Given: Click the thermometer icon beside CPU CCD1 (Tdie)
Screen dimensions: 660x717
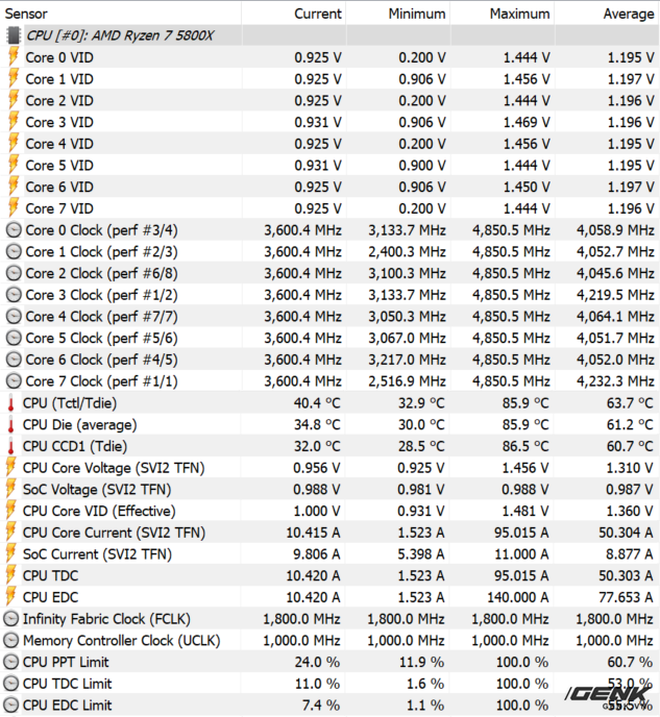Looking at the screenshot, I should 11,446.
